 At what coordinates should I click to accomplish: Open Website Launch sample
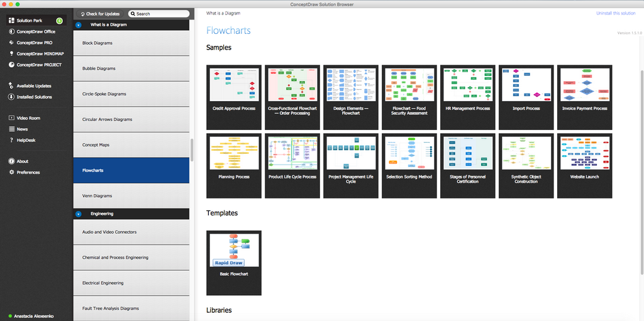[x=585, y=166]
